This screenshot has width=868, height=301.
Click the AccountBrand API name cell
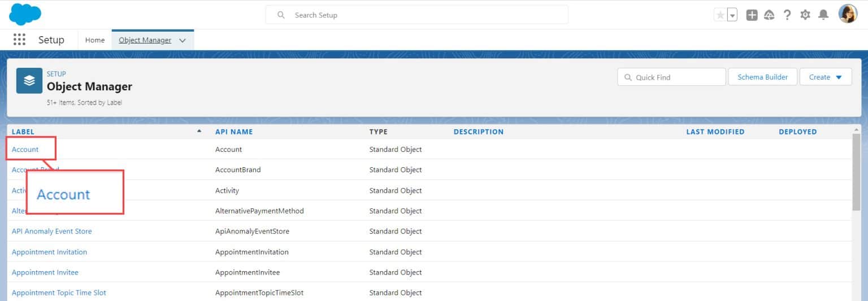point(238,169)
